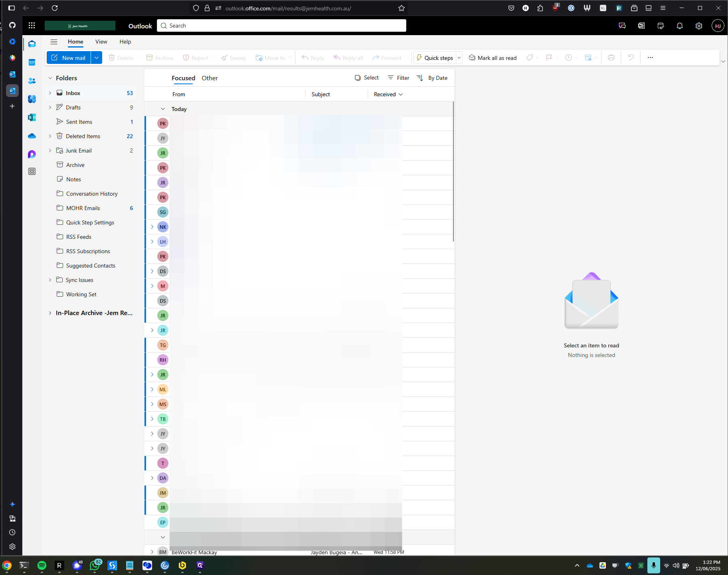Select the Sent Items folder
The width and height of the screenshot is (728, 575).
click(x=91, y=122)
